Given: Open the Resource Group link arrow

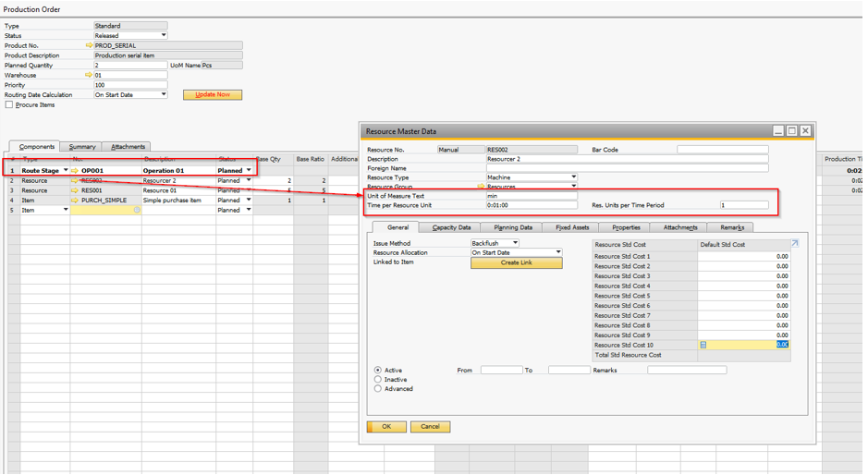Looking at the screenshot, I should (x=481, y=187).
